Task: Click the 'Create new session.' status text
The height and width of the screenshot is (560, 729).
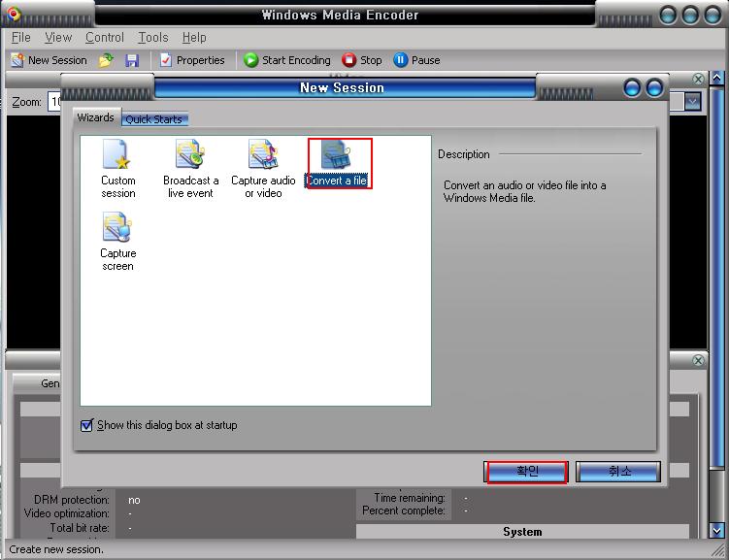Action: pyautogui.click(x=55, y=549)
